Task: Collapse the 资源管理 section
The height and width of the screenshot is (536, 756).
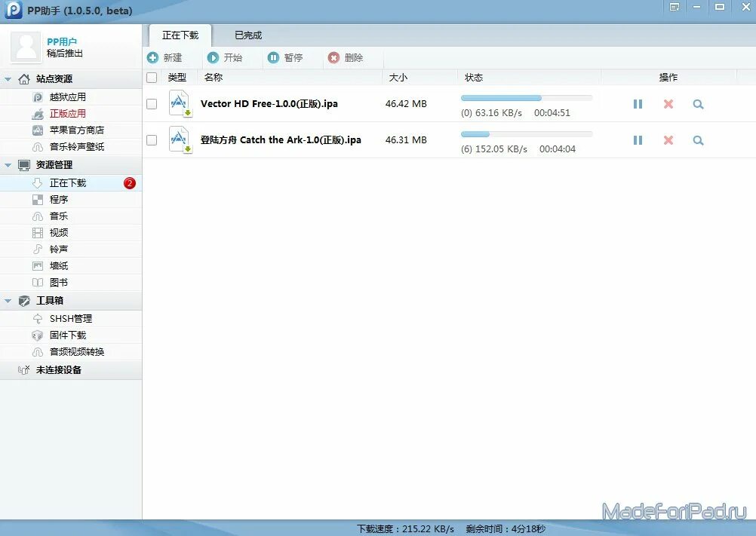Action: [7, 164]
